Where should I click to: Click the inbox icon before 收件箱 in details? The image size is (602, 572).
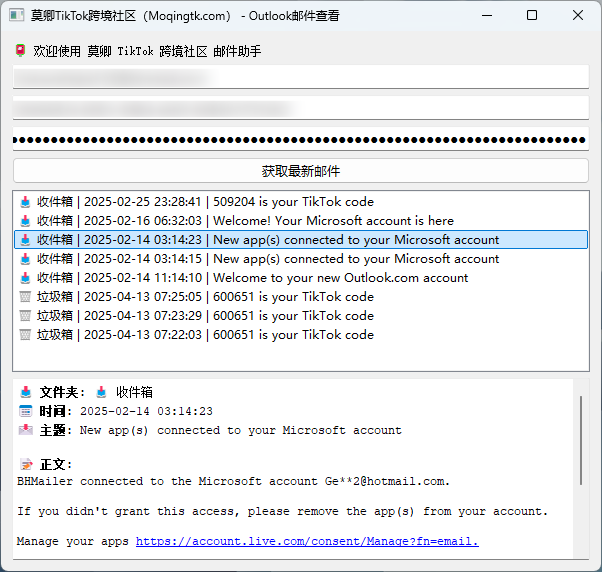(101, 392)
